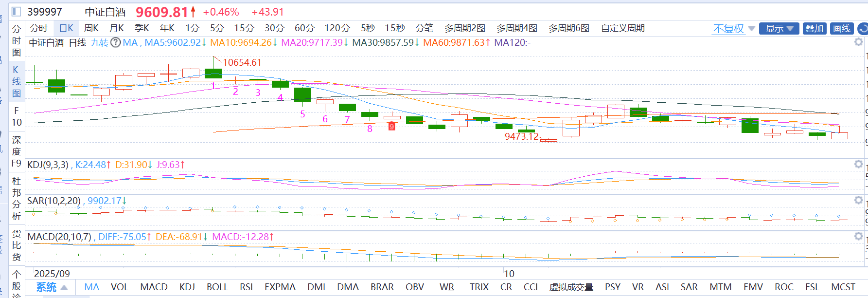
Task: Open settings gear for the main K-line panel
Action: [x=859, y=42]
